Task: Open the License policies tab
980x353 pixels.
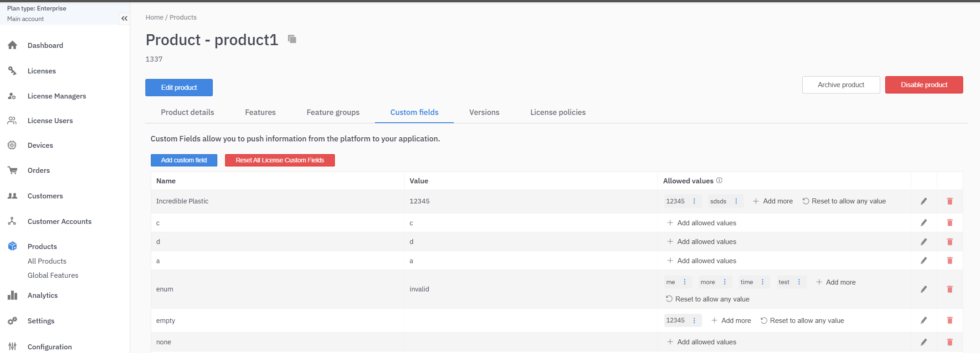Action: tap(558, 112)
